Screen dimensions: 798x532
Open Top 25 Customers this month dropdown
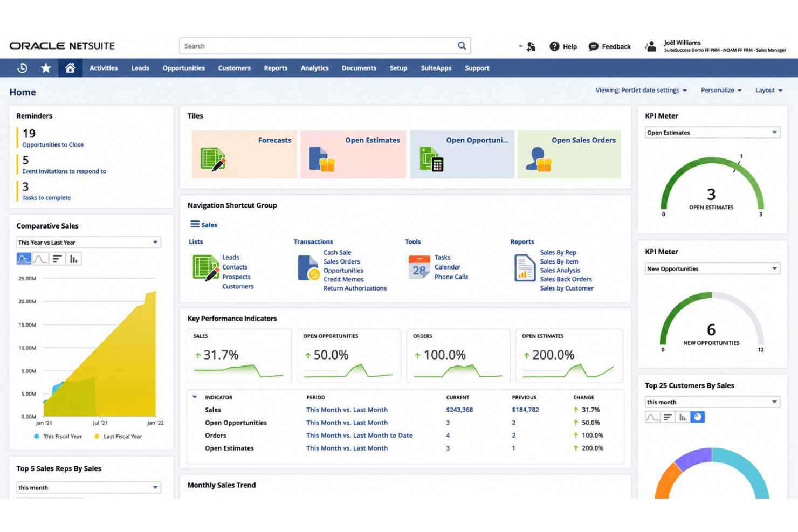coord(712,402)
